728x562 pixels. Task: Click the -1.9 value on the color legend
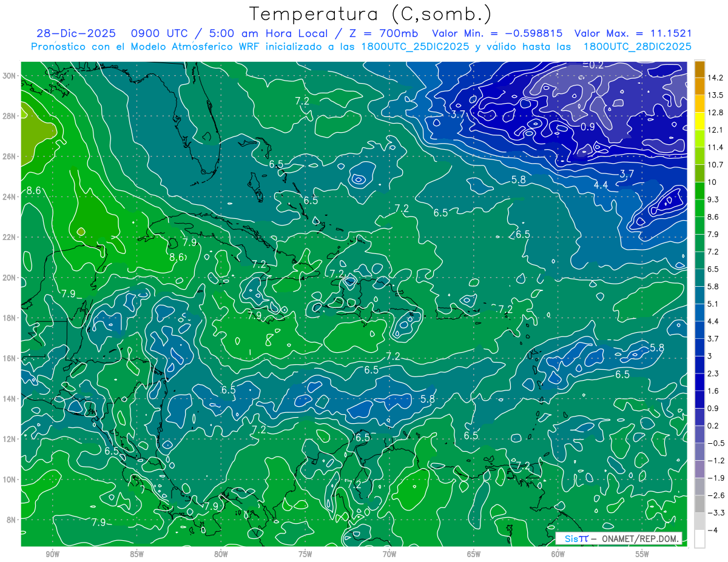(x=716, y=478)
